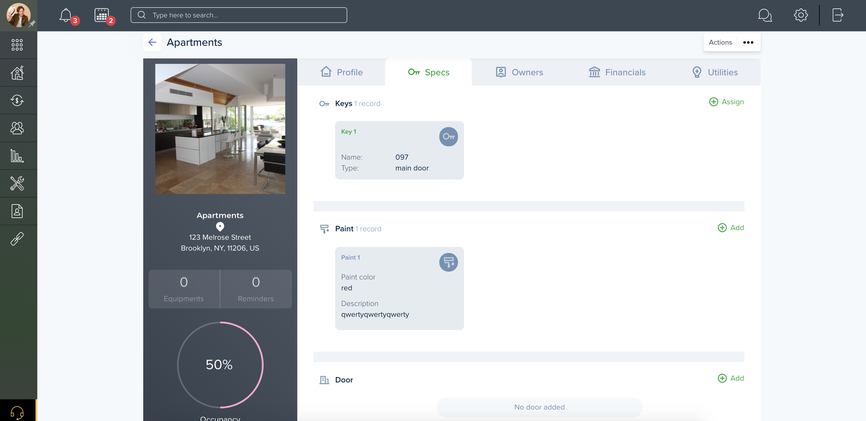Image resolution: width=866 pixels, height=421 pixels.
Task: Switch to the Owners tab
Action: point(519,72)
